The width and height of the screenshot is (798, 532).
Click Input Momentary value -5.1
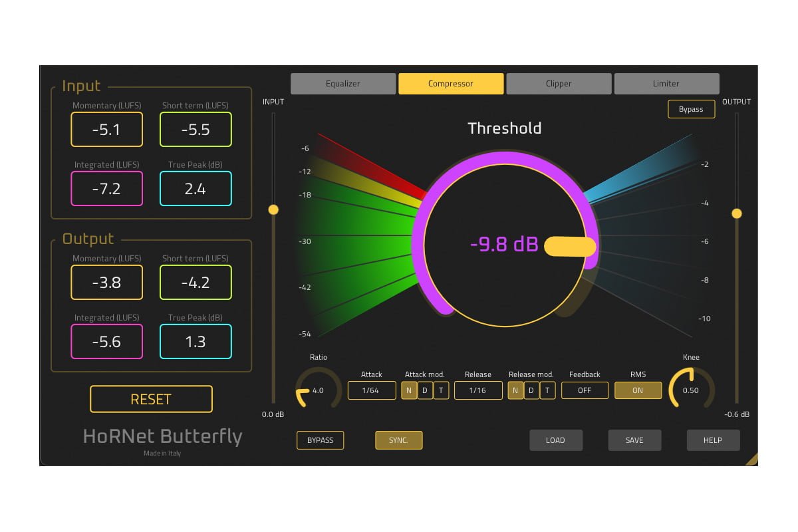tap(106, 129)
